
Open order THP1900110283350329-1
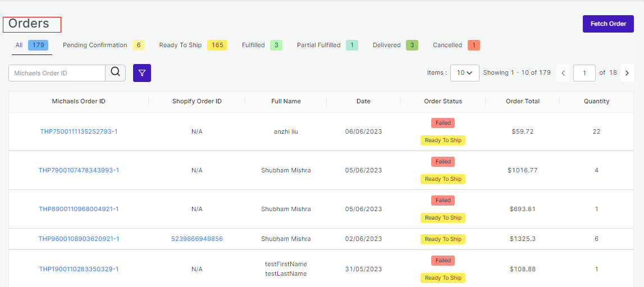(x=79, y=270)
